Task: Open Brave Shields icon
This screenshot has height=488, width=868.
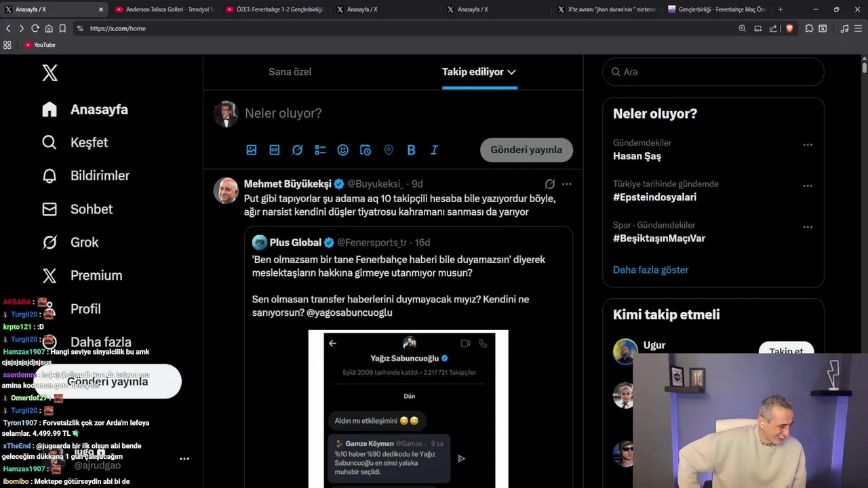Action: click(789, 28)
